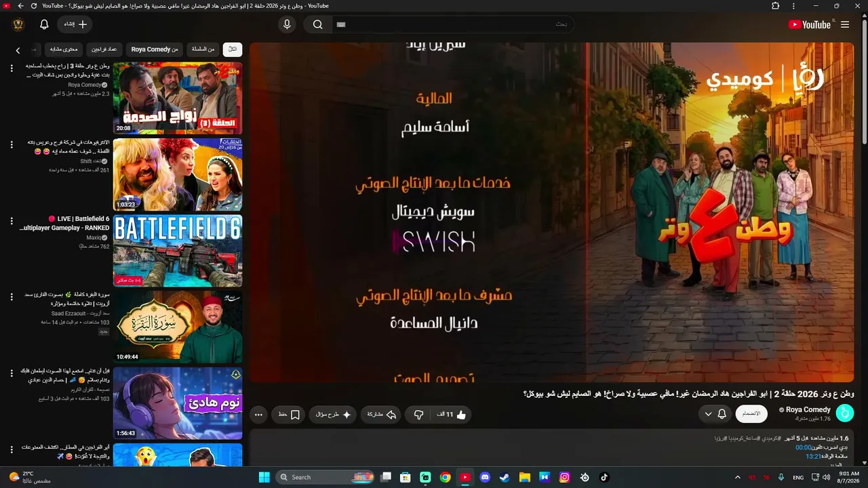Open TikTok from the taskbar

tap(604, 477)
